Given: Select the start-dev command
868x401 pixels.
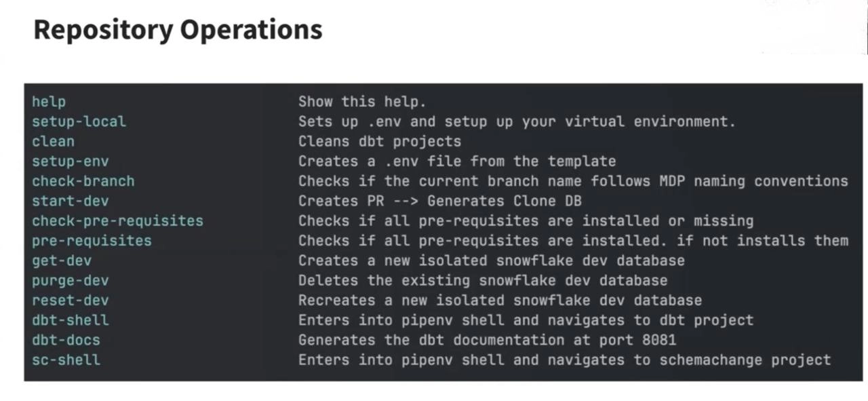Looking at the screenshot, I should click(70, 201).
